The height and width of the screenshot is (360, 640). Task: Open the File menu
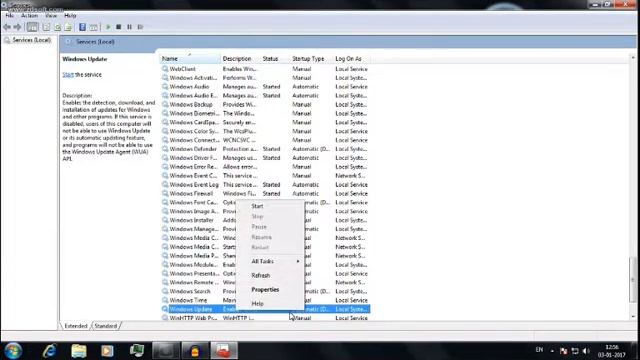click(9, 16)
